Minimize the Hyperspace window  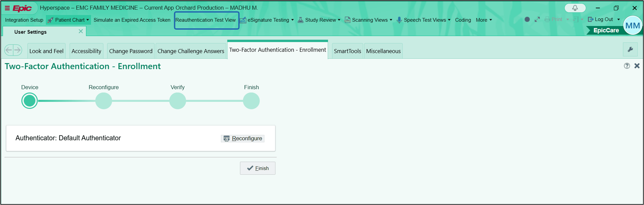(x=598, y=8)
